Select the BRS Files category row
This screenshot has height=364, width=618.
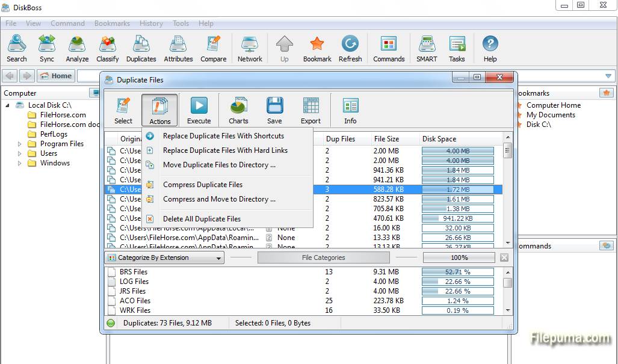[134, 272]
